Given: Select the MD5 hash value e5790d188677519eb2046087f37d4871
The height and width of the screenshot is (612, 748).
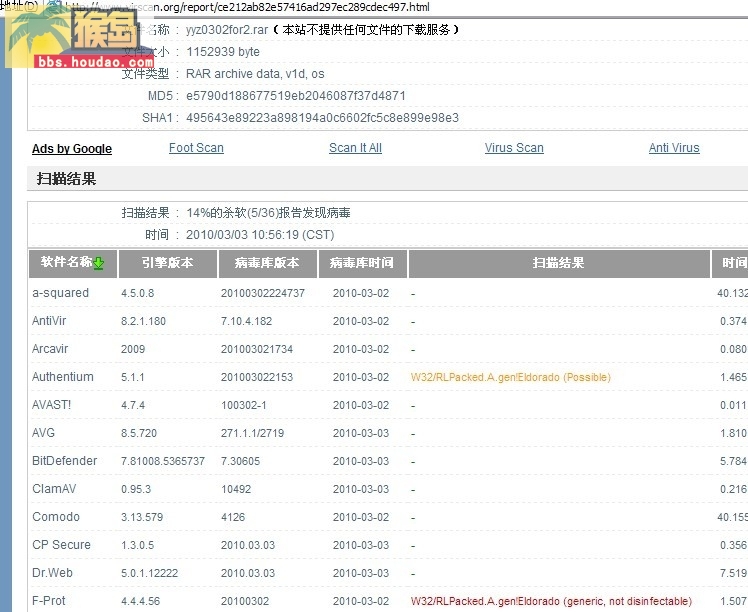Looking at the screenshot, I should point(296,96).
